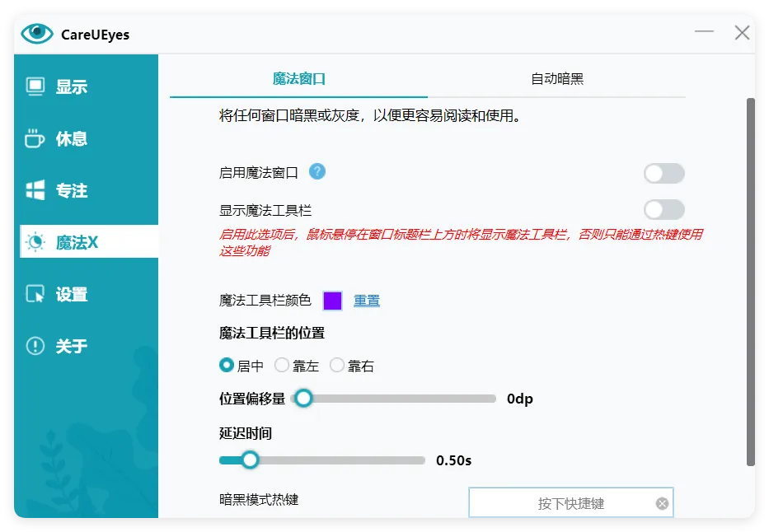Viewport: 769px width, 532px height.
Task: Click the 0dp offset value
Action: (520, 399)
